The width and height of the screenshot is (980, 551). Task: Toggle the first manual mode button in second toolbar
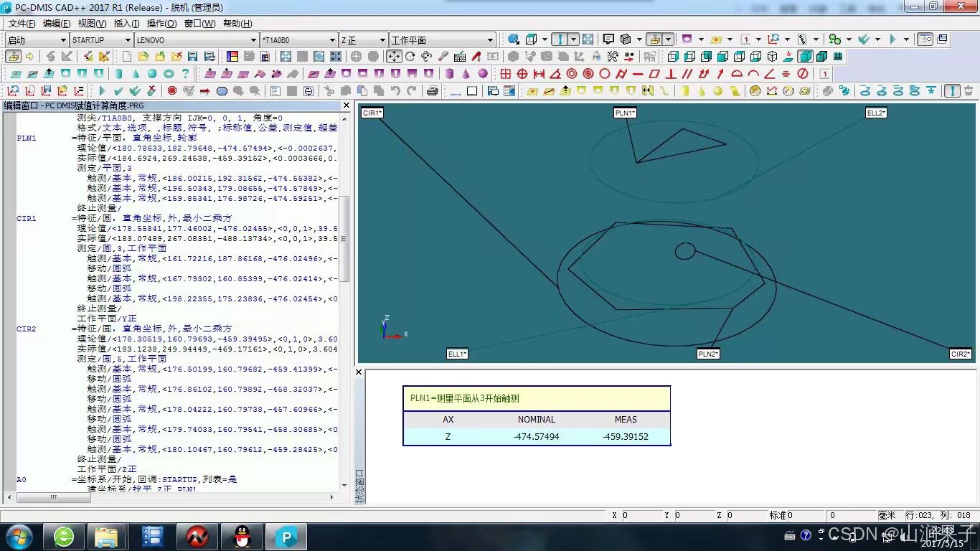[x=14, y=56]
